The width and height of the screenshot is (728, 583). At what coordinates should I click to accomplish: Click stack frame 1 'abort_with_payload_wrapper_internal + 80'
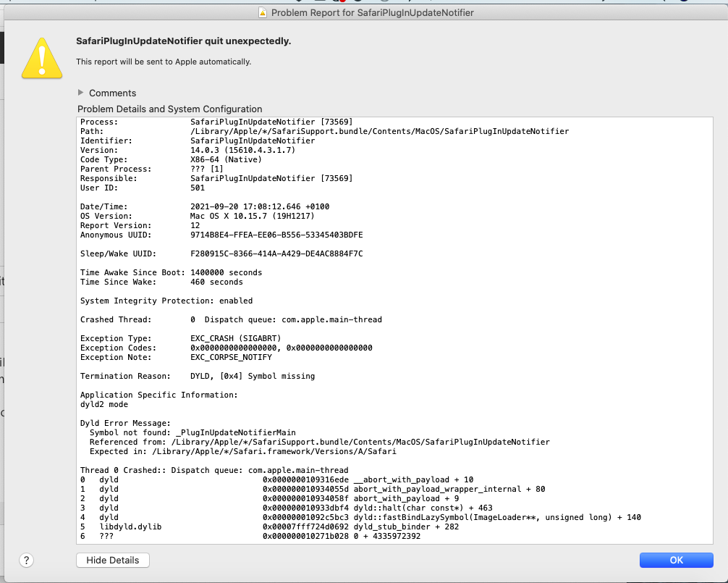pos(313,489)
